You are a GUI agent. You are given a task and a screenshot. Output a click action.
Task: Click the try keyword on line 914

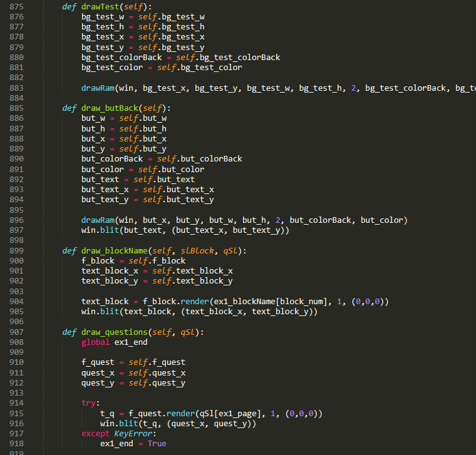pos(88,403)
